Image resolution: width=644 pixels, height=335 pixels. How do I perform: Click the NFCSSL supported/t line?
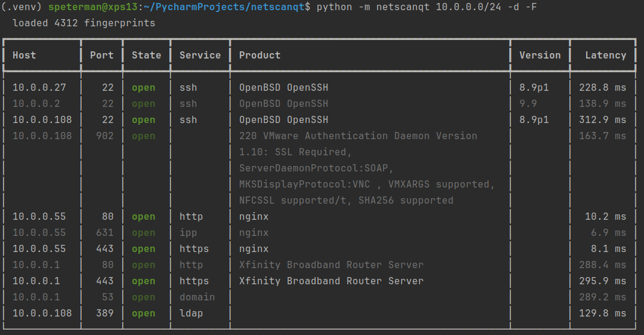point(346,201)
